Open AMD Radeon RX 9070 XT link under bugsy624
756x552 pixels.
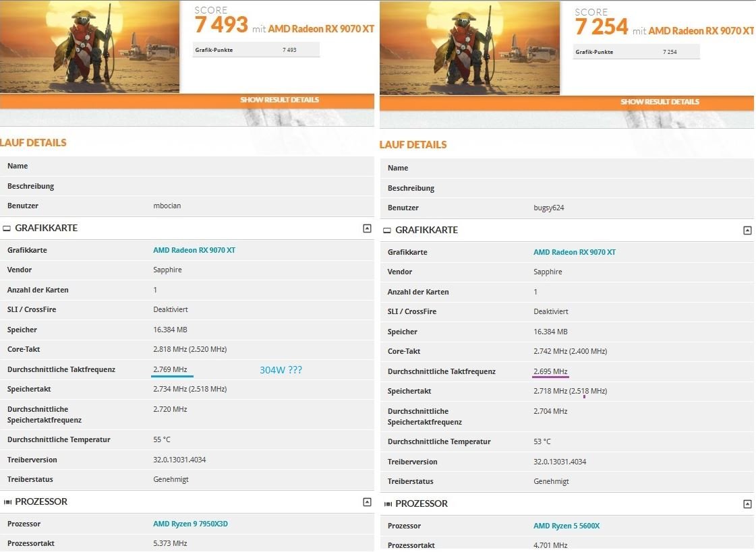click(x=575, y=252)
